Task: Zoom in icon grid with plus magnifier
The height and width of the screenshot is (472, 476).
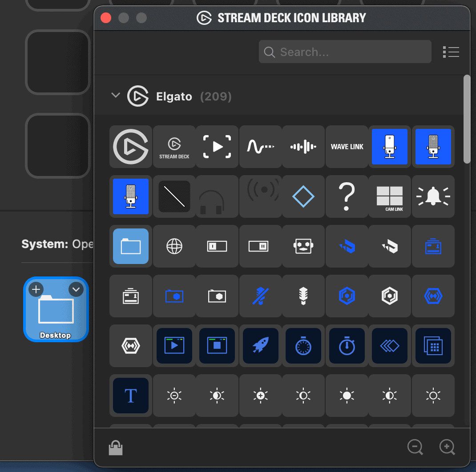Action: point(447,447)
